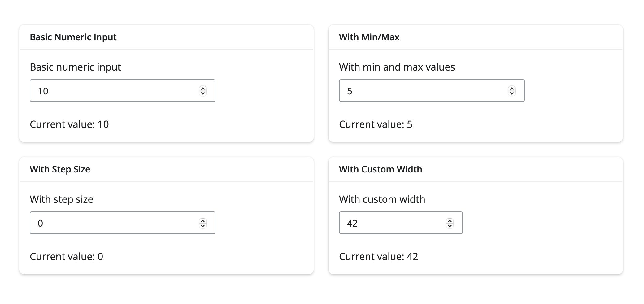Screen dimensions: 644x304
Task: Click the 'With step size' label
Action: click(62, 199)
